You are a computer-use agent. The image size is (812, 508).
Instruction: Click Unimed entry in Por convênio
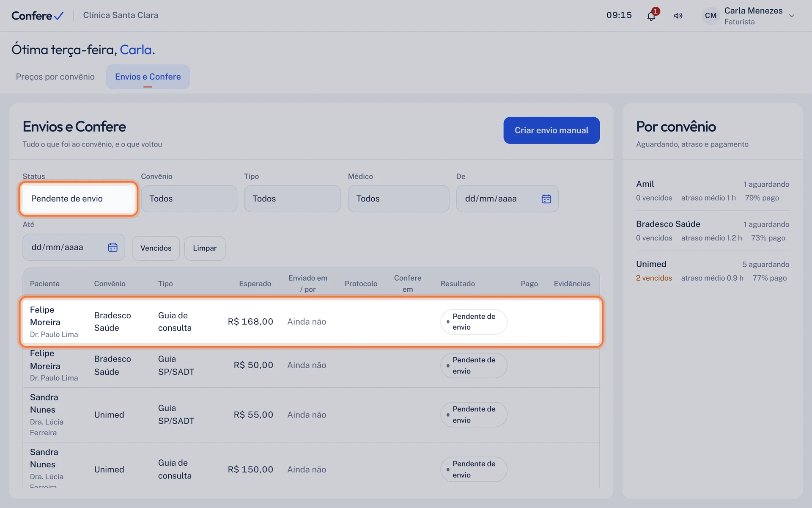(713, 271)
